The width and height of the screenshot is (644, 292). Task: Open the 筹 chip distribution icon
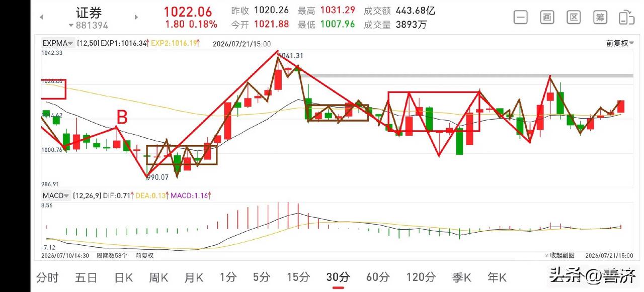pos(600,17)
